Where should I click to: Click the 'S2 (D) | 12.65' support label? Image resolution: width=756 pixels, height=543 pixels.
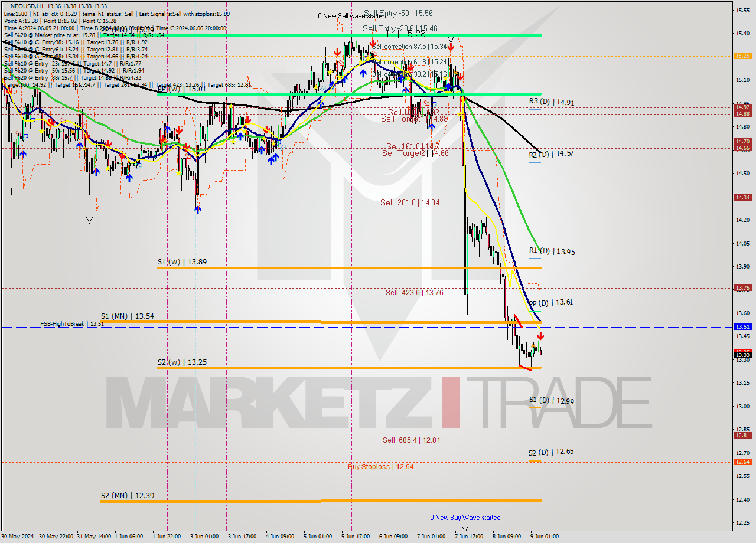[x=551, y=452]
